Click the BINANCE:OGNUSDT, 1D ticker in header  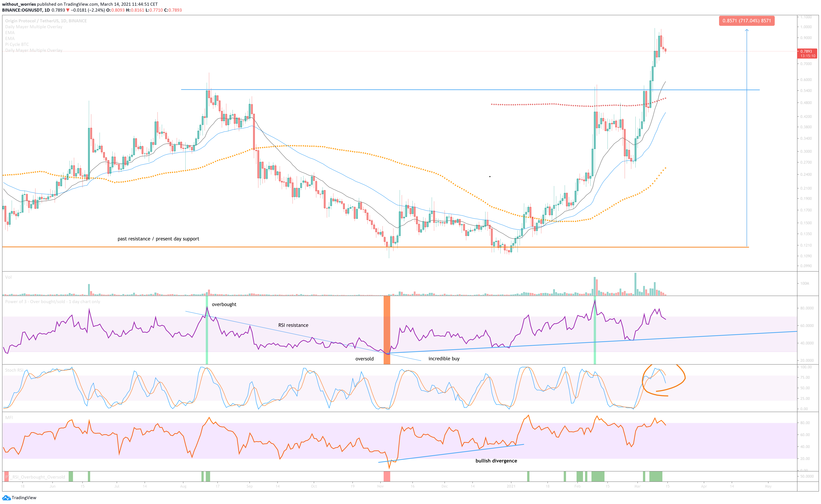pyautogui.click(x=26, y=10)
